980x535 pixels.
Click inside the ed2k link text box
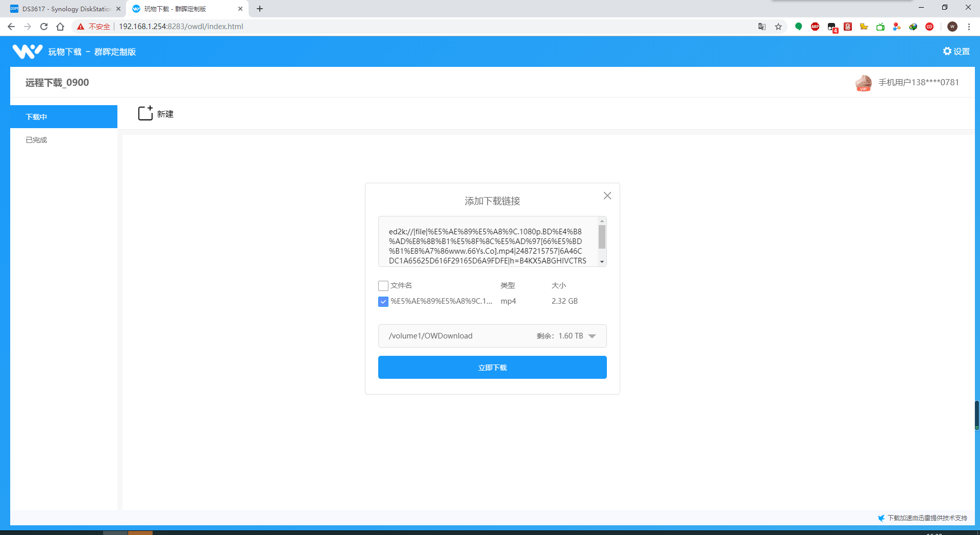488,241
